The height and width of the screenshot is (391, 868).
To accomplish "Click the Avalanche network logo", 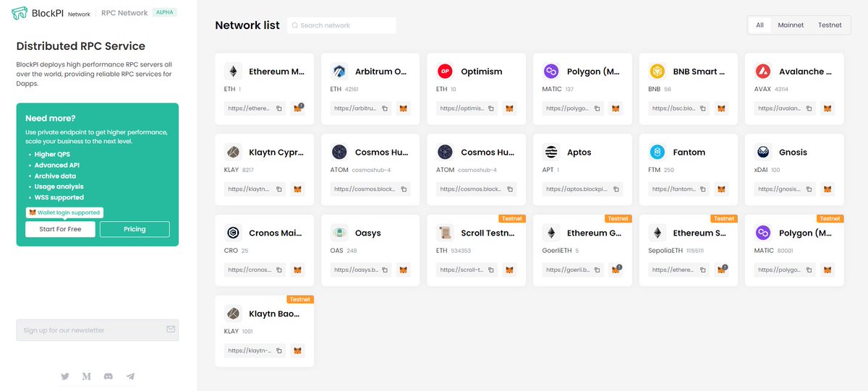I will click(763, 72).
